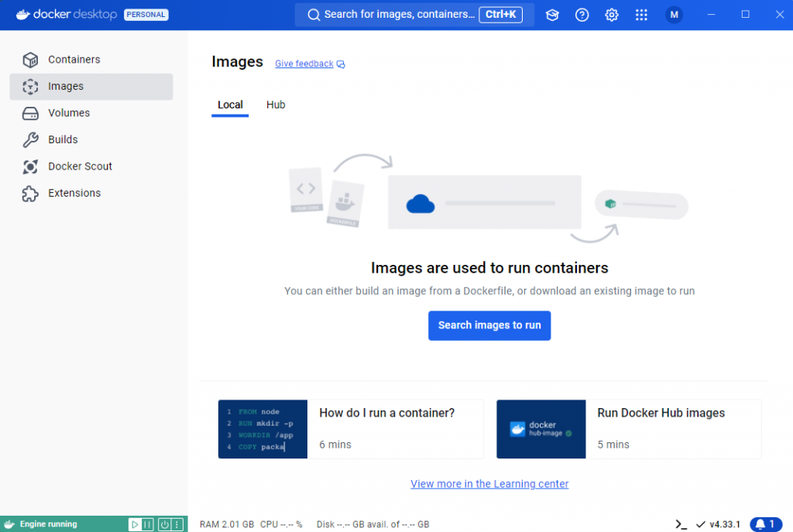Image resolution: width=793 pixels, height=532 pixels.
Task: Open the Containers section
Action: click(91, 60)
